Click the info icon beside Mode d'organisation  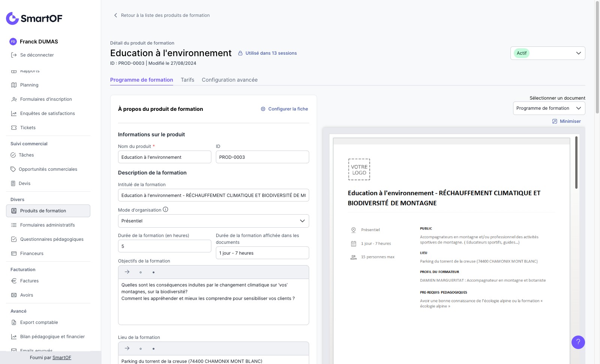point(166,210)
